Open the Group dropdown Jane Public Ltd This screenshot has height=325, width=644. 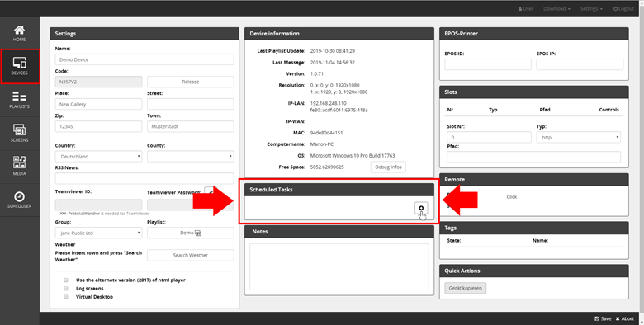pyautogui.click(x=98, y=233)
